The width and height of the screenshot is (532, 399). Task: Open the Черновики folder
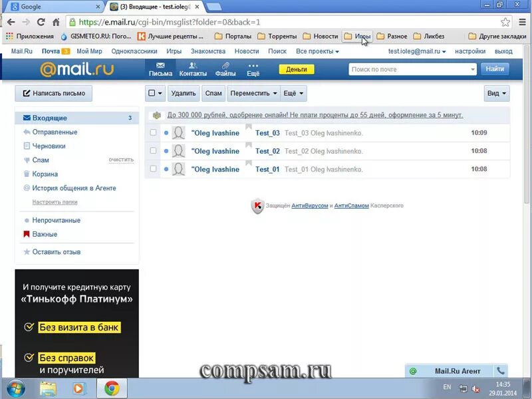click(x=49, y=146)
